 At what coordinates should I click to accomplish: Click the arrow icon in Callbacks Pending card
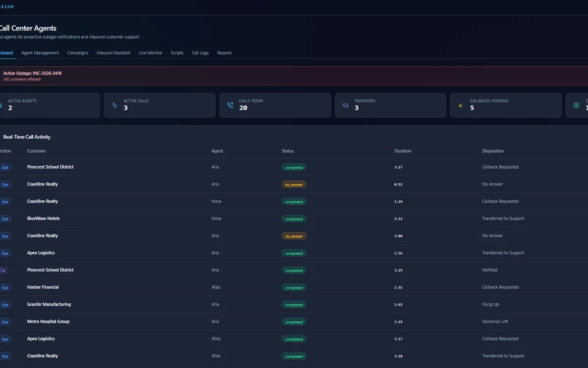click(x=461, y=105)
